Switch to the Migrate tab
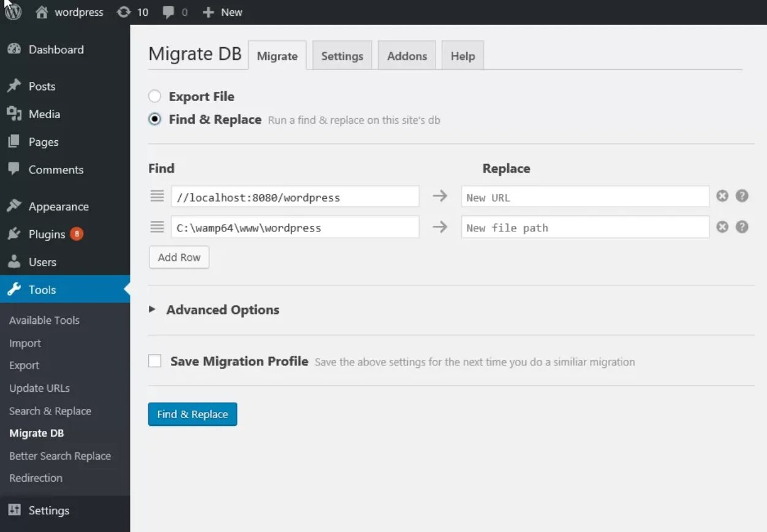Screen dimensions: 767x532 [277, 56]
